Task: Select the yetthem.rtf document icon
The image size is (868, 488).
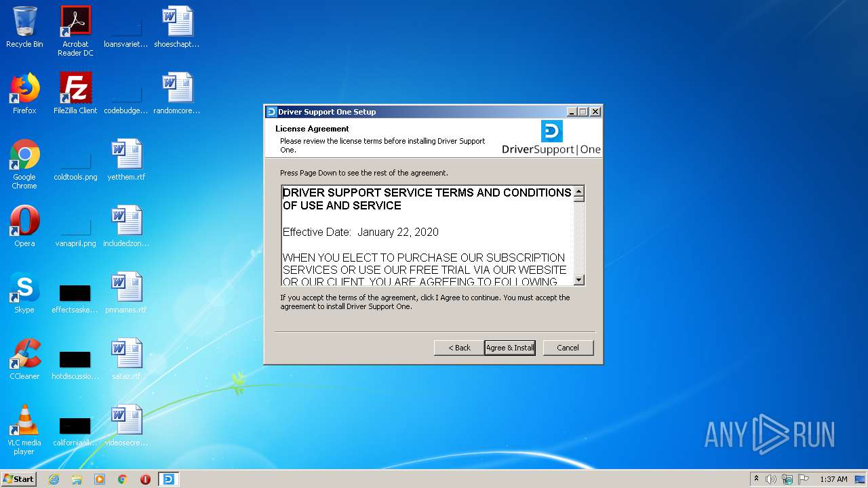Action: point(126,160)
